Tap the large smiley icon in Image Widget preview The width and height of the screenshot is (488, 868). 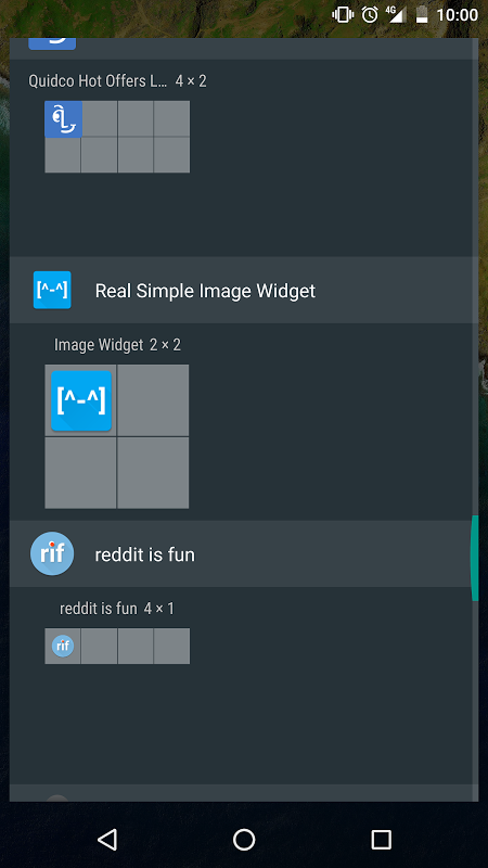pyautogui.click(x=81, y=400)
